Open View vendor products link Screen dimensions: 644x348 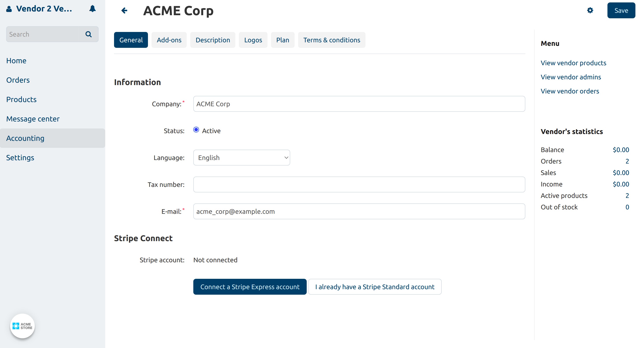(x=573, y=63)
